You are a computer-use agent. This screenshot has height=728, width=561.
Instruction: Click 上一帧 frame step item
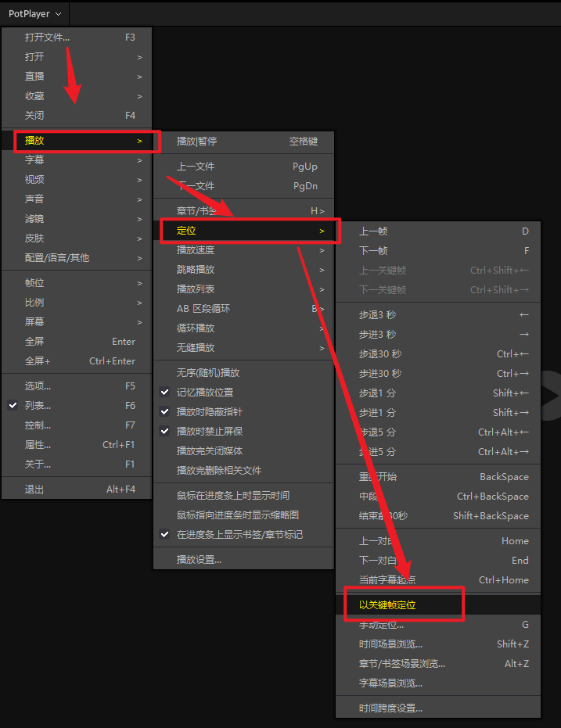[373, 231]
